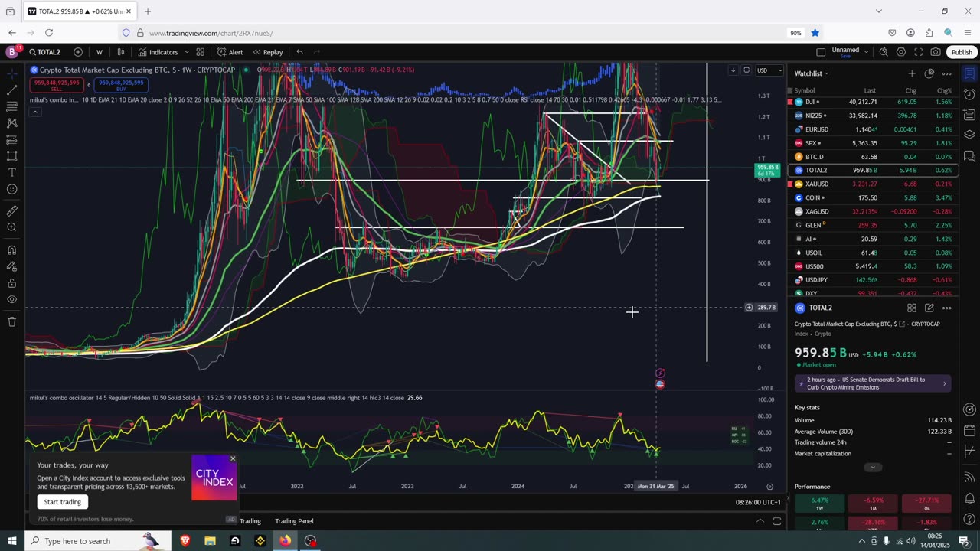Expand the Key stats section chevron
The image size is (980, 551).
872,467
